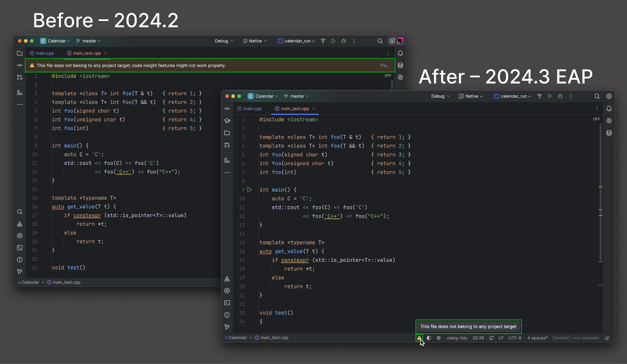Expand Calendar project dropdown in Before window
The image size is (627, 364).
coord(55,41)
